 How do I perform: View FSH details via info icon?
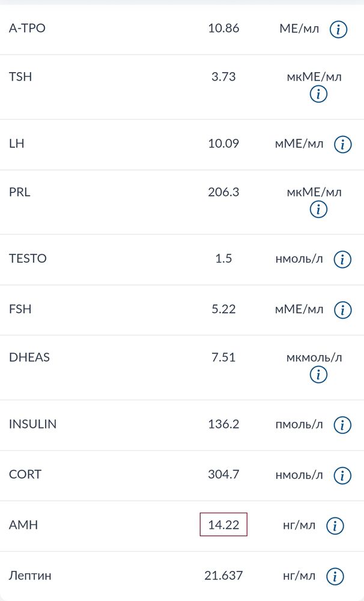pos(342,310)
